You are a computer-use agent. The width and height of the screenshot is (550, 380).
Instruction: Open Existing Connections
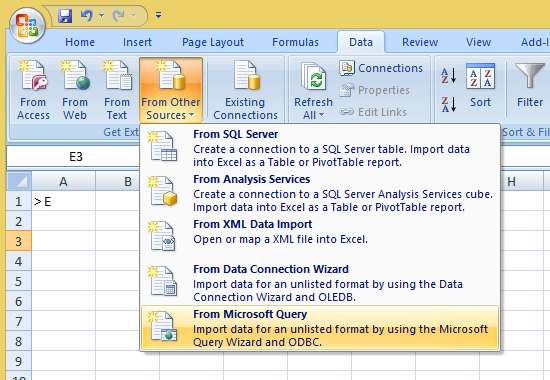point(245,90)
